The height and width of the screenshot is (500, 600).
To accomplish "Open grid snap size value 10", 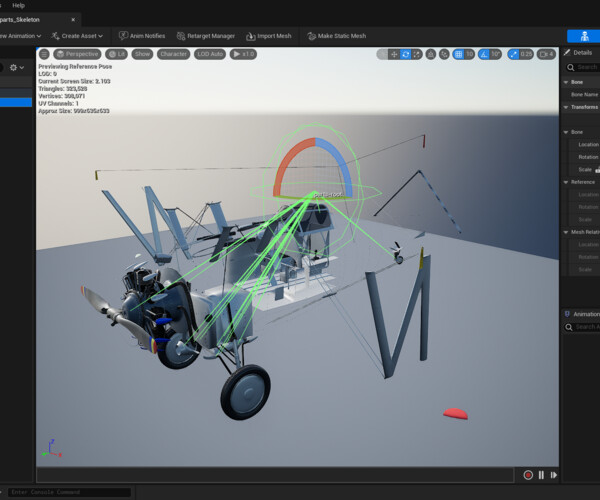I will 470,54.
